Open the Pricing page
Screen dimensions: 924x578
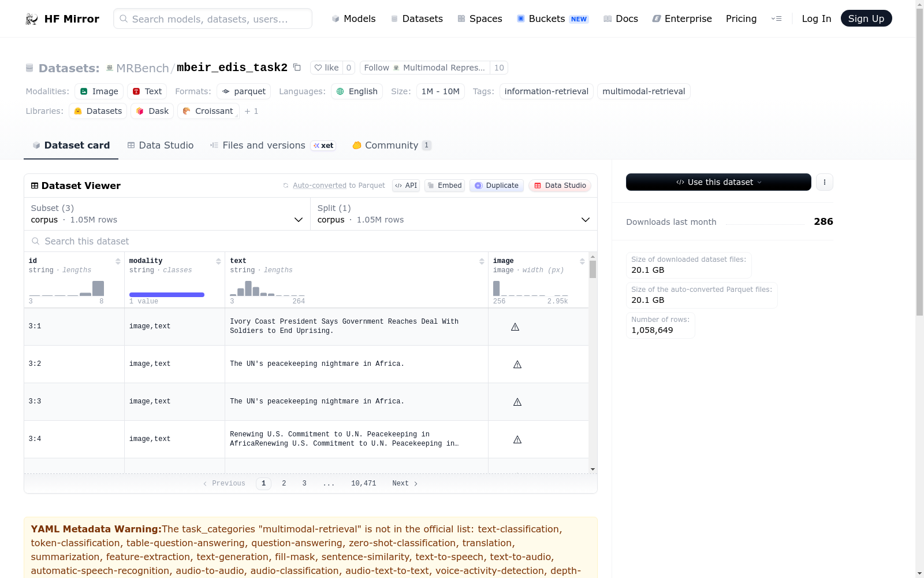point(741,18)
